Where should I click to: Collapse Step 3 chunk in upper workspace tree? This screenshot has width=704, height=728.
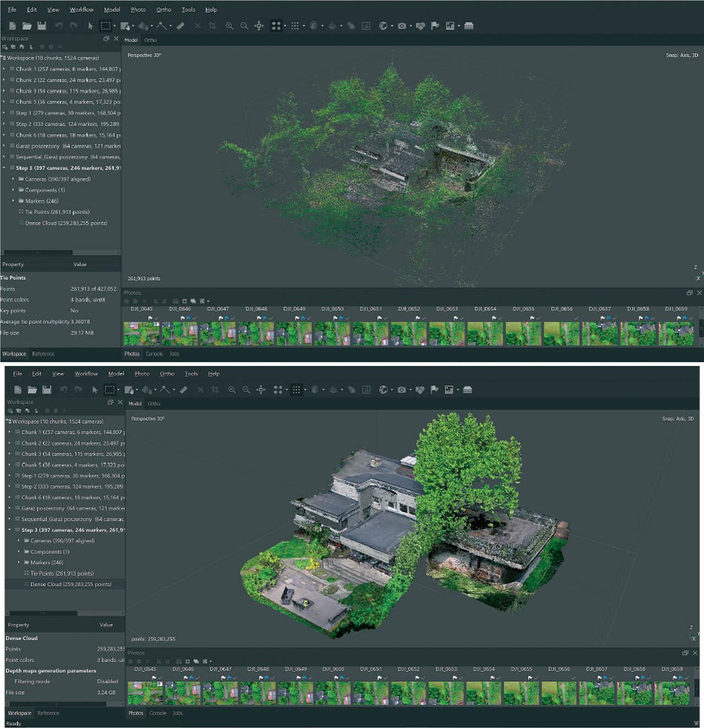click(x=4, y=168)
